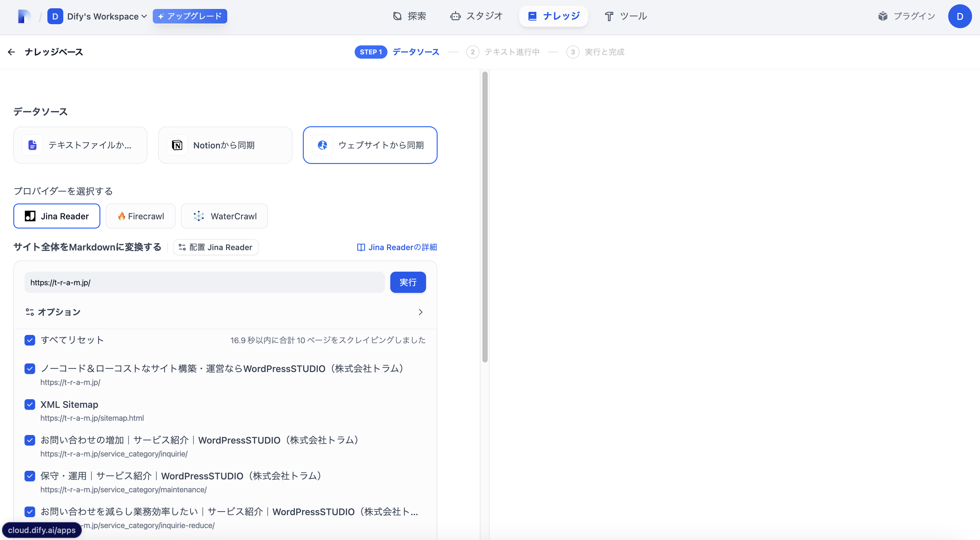Click the XML Sitemap title text
This screenshot has width=980, height=540.
(x=69, y=404)
